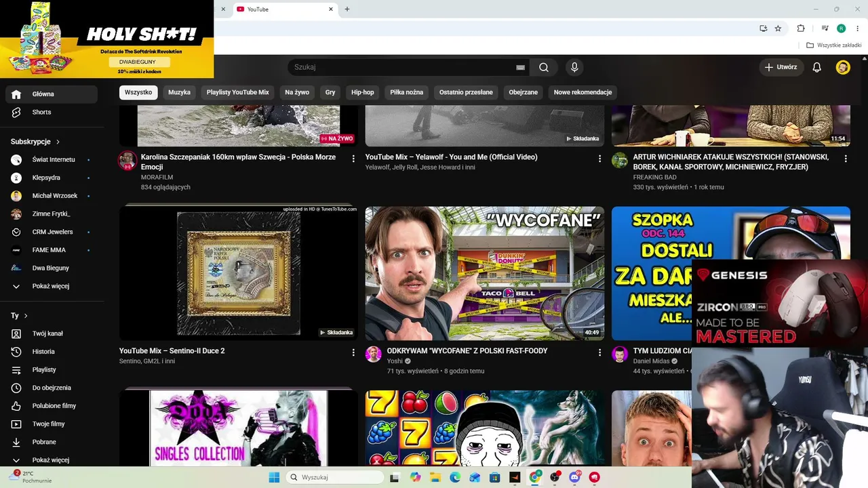
Task: Open Twoje filmy in the sidebar
Action: pos(52,424)
